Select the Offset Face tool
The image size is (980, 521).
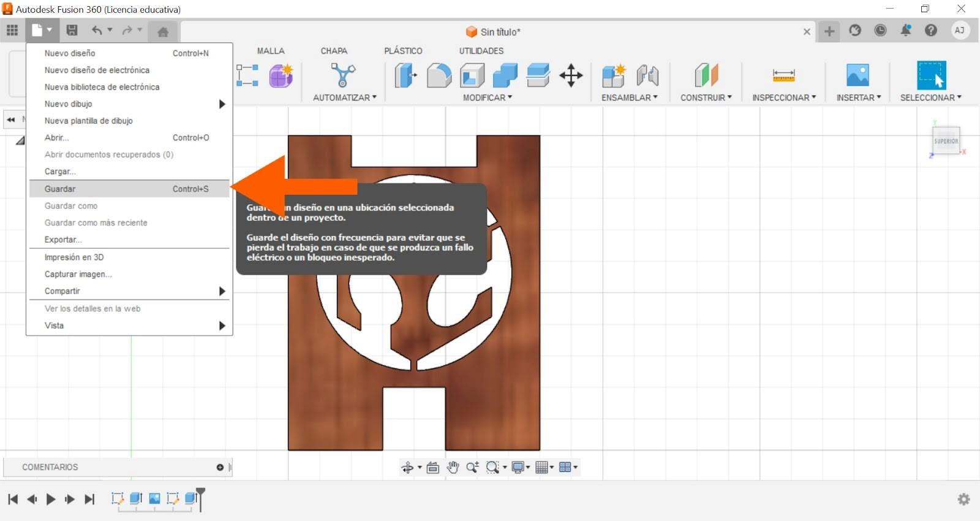(x=538, y=75)
